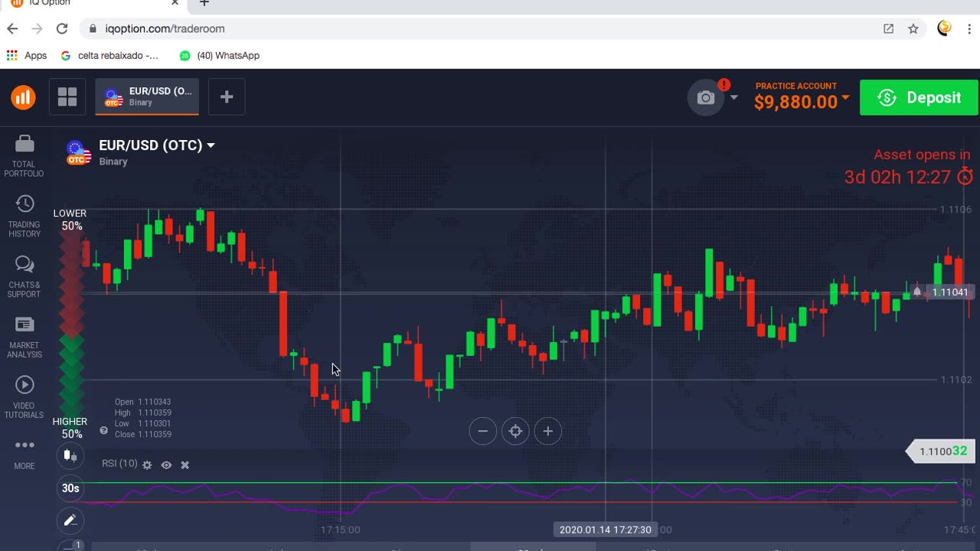
Task: Click the price alert bell at 1.11041
Action: point(917,292)
